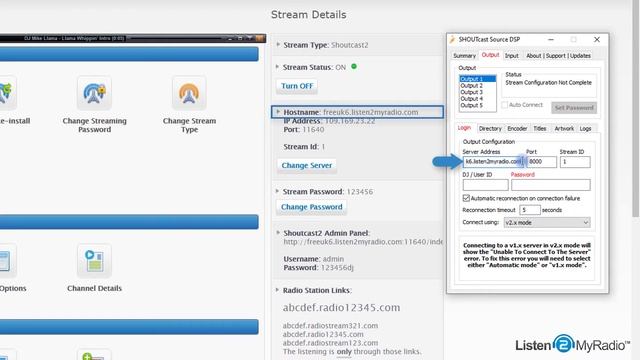
Task: Click the Change Server button
Action: click(307, 165)
